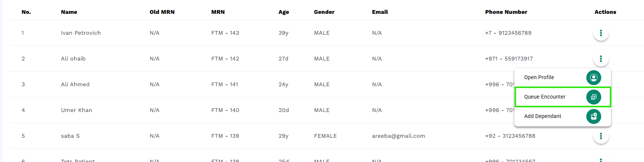
Task: Click patient name Ivan Petrovich
Action: coord(81,33)
